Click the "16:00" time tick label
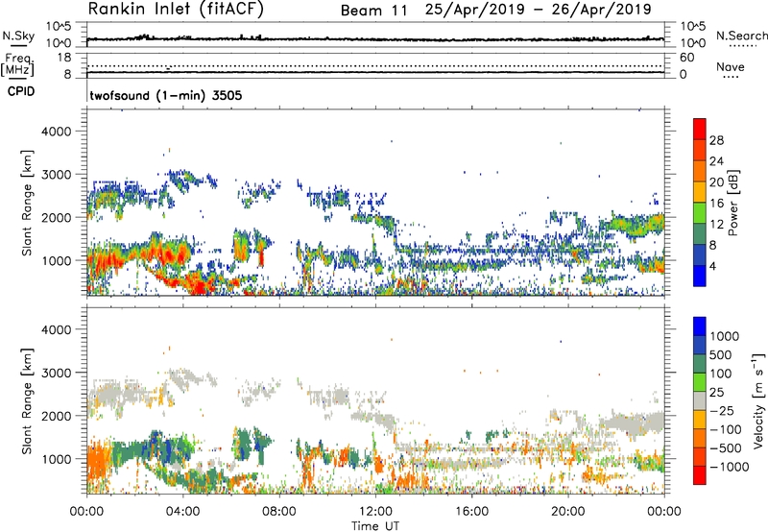768x532 pixels. click(471, 512)
